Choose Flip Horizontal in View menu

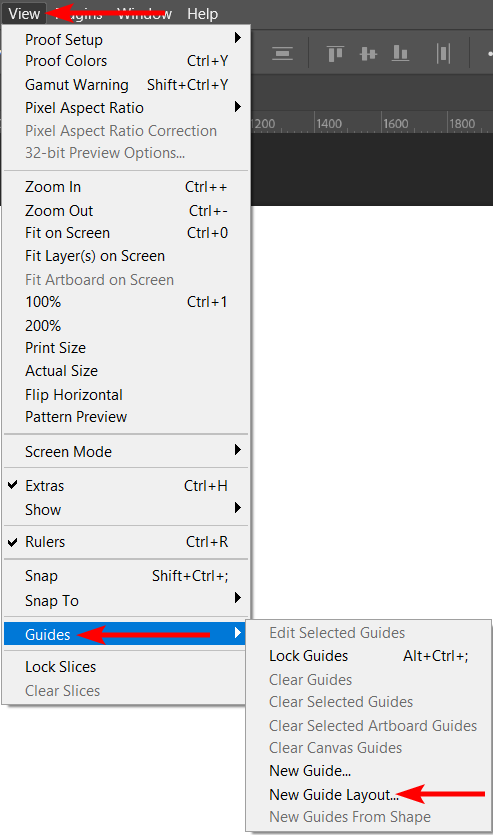pos(73,395)
